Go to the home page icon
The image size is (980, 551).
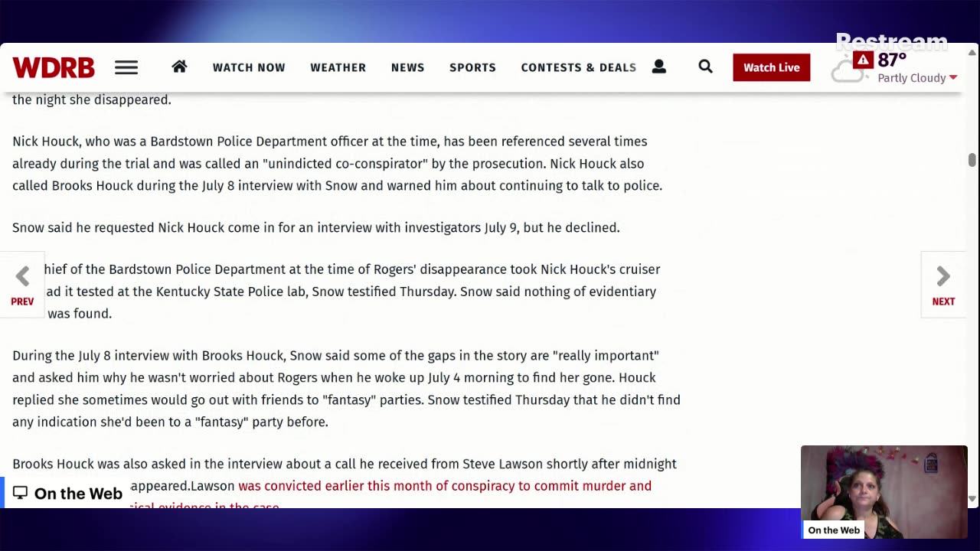179,67
